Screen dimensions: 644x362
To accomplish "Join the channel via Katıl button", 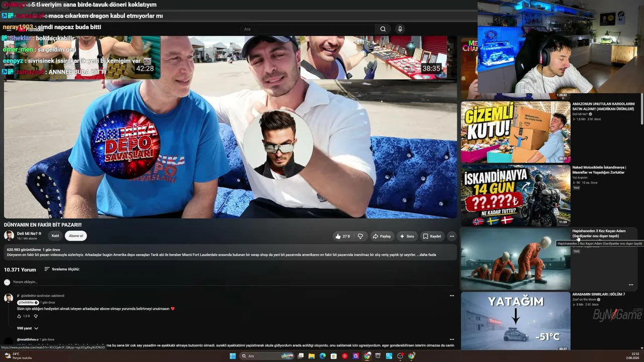I will (55, 236).
